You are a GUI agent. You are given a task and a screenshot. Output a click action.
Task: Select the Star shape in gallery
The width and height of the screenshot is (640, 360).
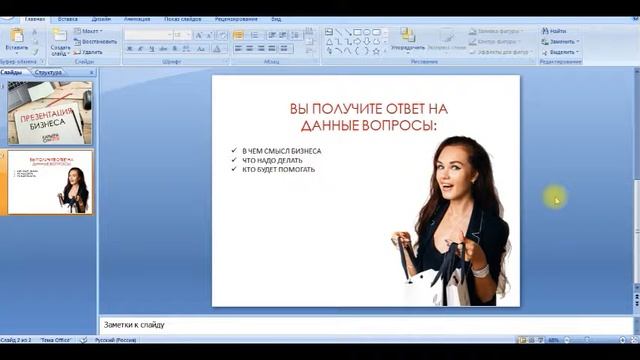[376, 51]
